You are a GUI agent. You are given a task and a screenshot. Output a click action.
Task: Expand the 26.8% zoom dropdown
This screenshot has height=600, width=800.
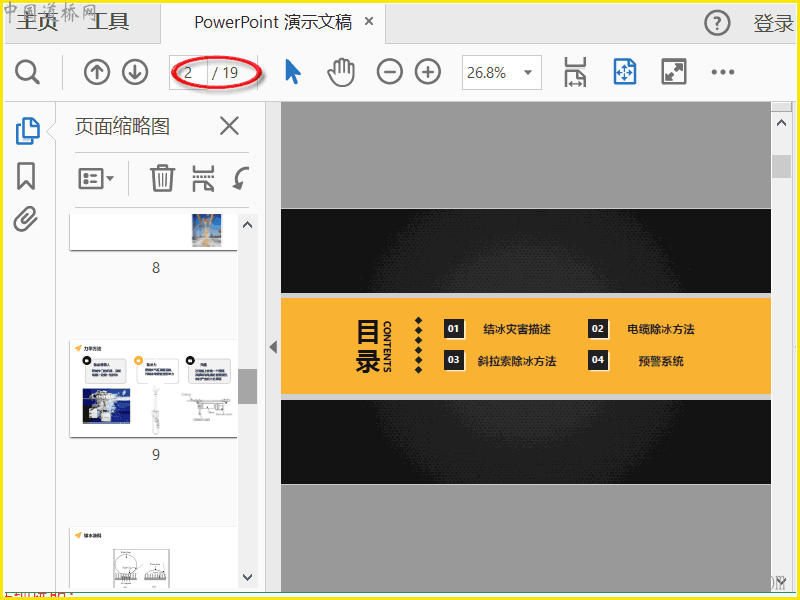click(x=528, y=72)
